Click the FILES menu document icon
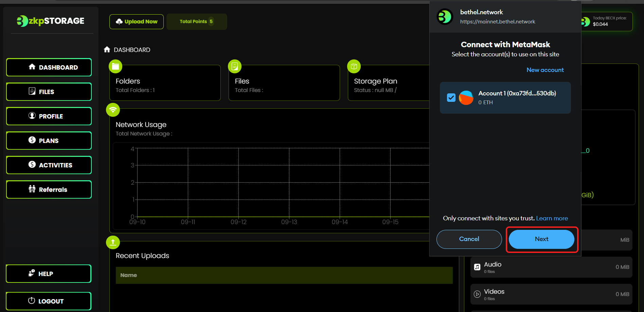The width and height of the screenshot is (644, 312). point(32,91)
